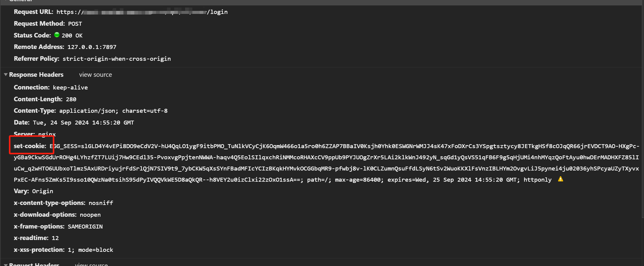Collapse the Response Headers section triangle
The image size is (644, 266).
click(5, 75)
